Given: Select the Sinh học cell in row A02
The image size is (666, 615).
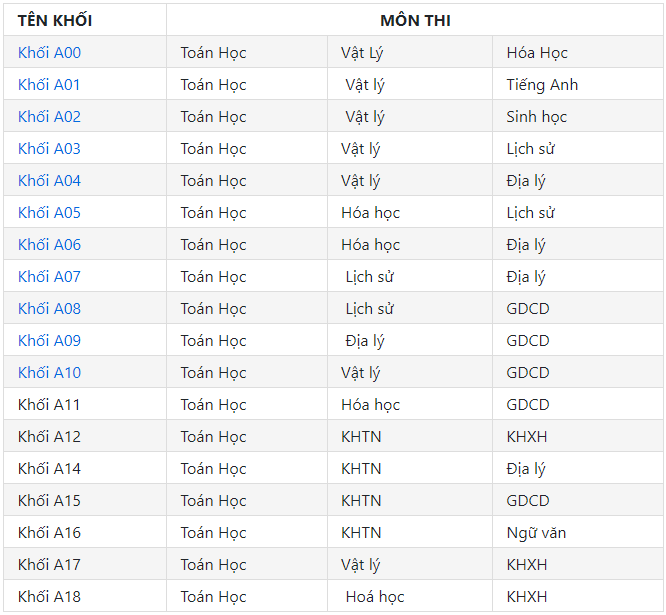Looking at the screenshot, I should coord(578,116).
